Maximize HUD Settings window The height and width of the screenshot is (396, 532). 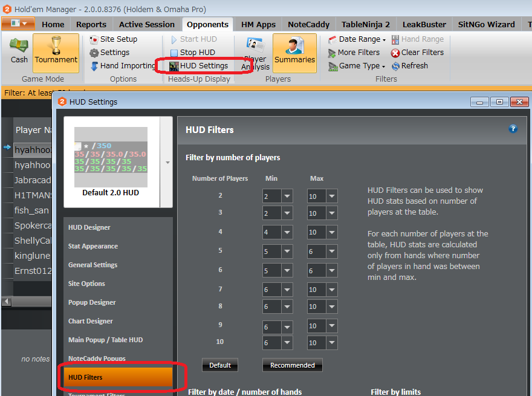[x=499, y=102]
